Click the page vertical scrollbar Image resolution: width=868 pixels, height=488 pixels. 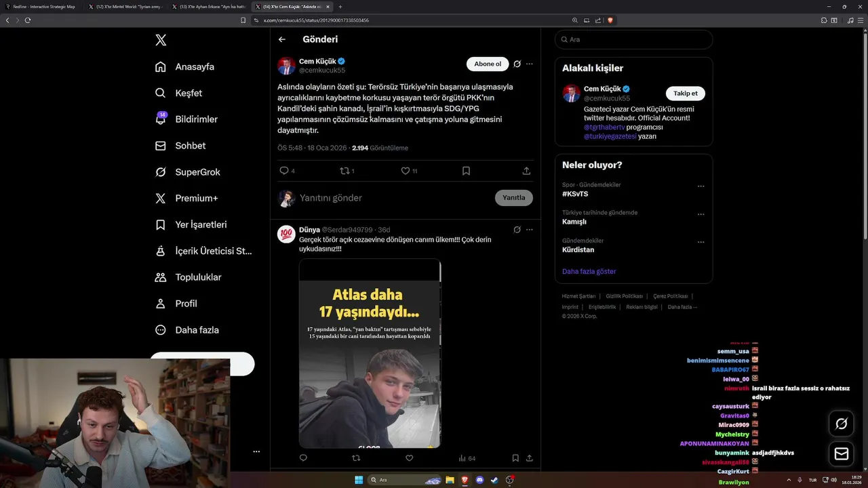click(865, 136)
